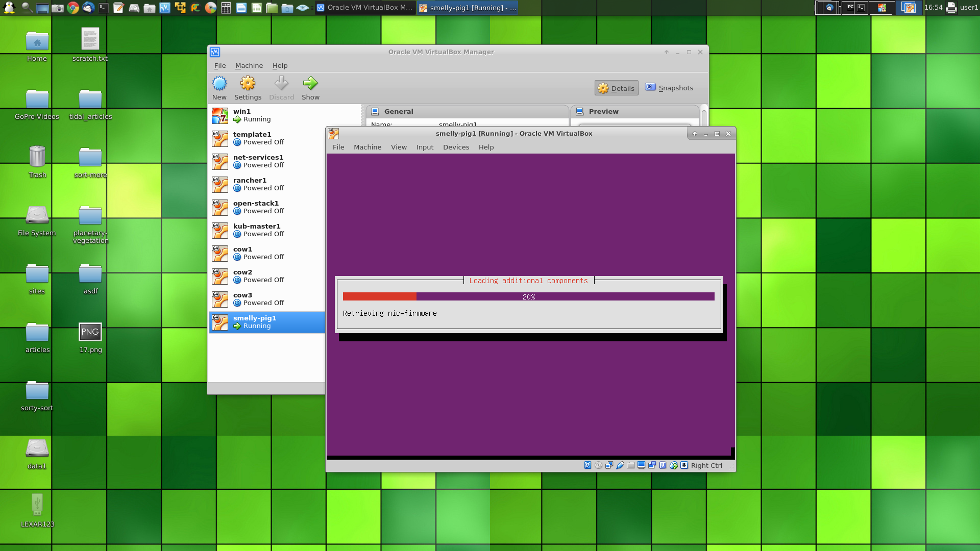The image size is (980, 551).
Task: Click the VirtualBox logo icon in the Manager title bar
Action: coord(215,52)
